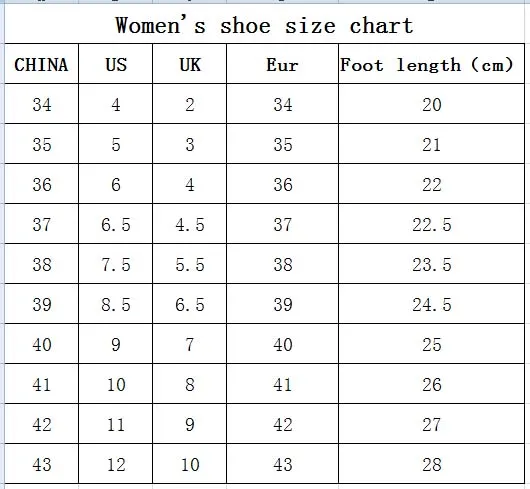530x489 pixels.
Task: Click the US size 12 cell
Action: point(116,464)
